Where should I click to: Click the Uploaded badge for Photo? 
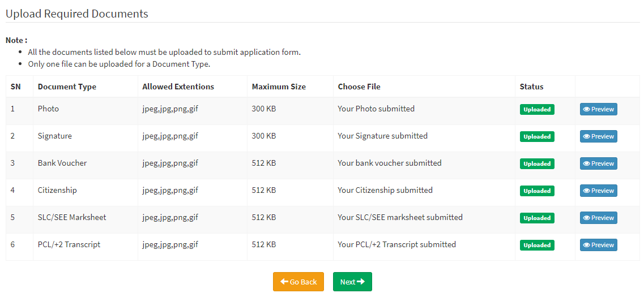[537, 110]
